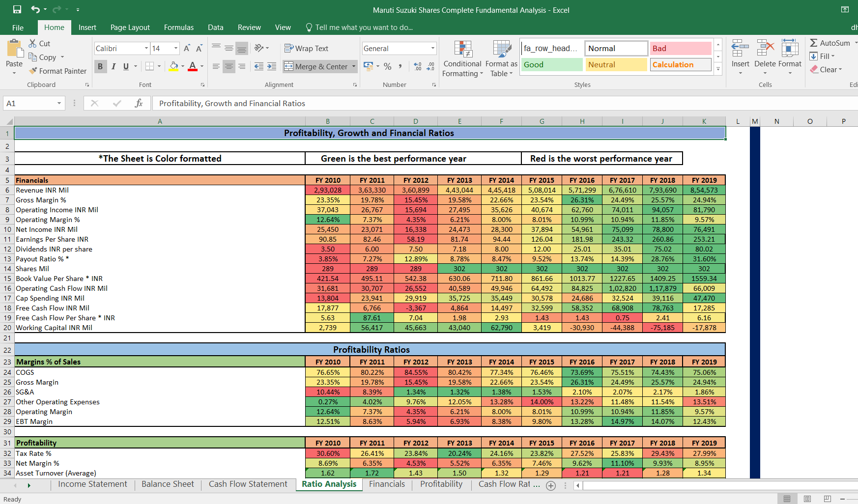The image size is (858, 504).
Task: Click the Cut scissors icon
Action: (33, 43)
